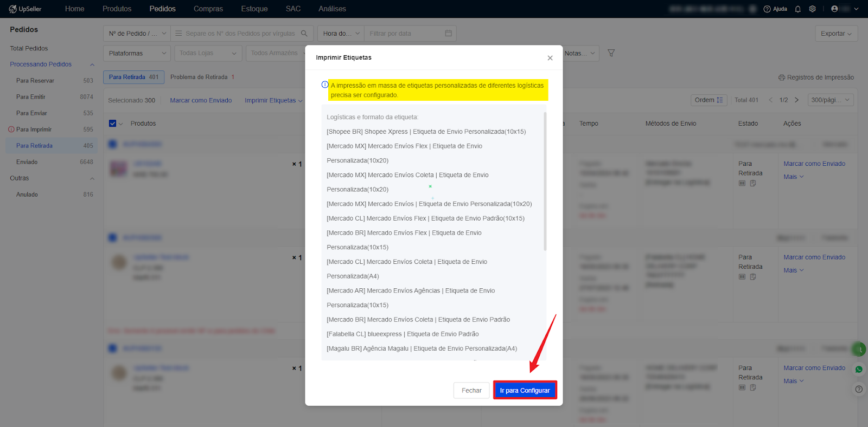The width and height of the screenshot is (868, 427).
Task: Open the select-all checkbox dropdown arrow
Action: tap(120, 124)
